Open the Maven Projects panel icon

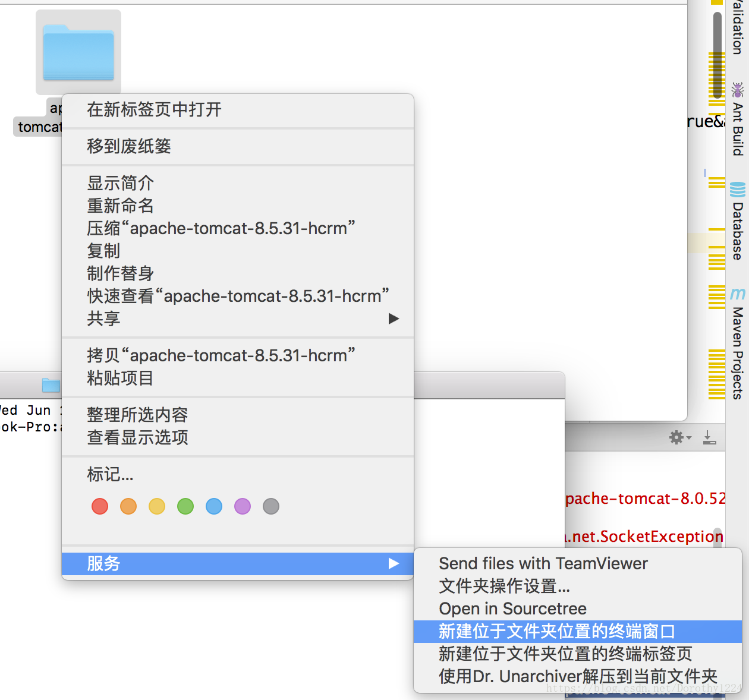(x=738, y=294)
